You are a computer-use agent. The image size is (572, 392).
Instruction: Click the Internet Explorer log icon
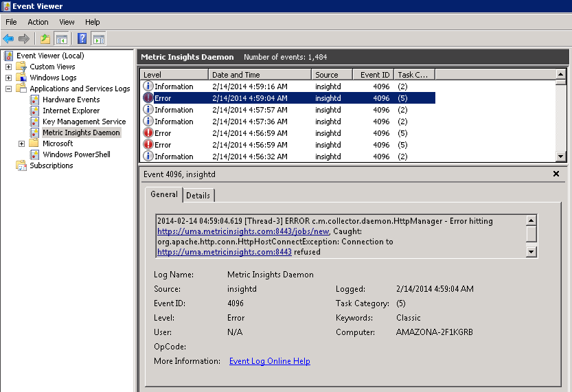pos(34,111)
